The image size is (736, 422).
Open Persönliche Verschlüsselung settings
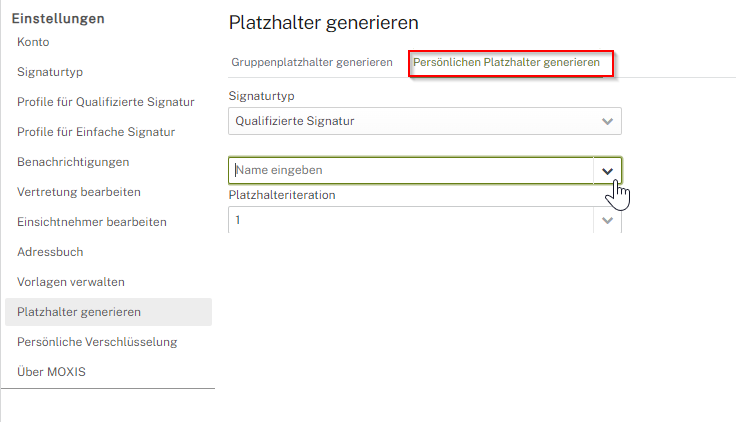pos(96,342)
